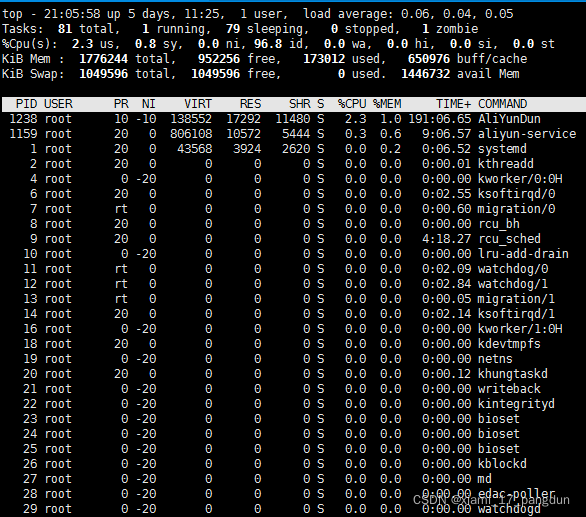Select the time value 9:06.57
Screen dimensions: 586x517
point(447,134)
